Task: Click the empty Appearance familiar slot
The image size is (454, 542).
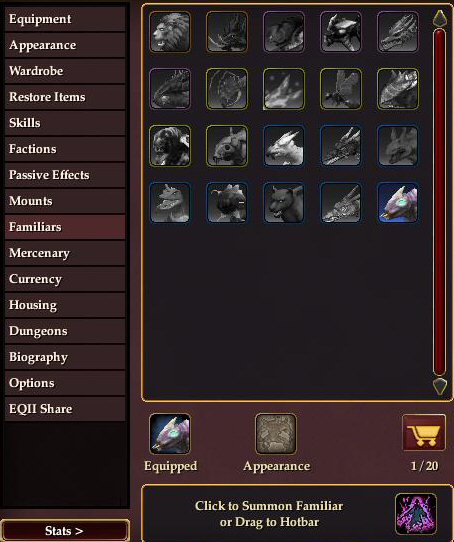Action: click(276, 434)
